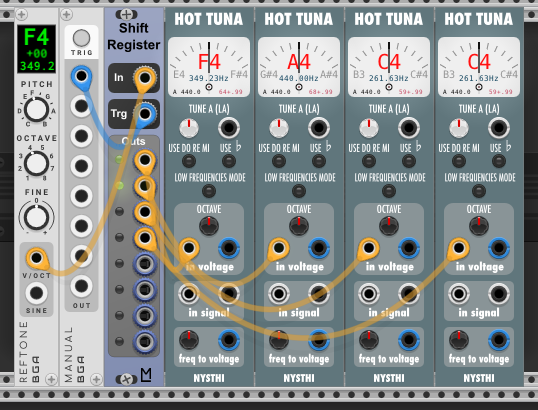This screenshot has width=538, height=410.
Task: Click the last blue output jack on Shift Register
Action: (x=145, y=341)
